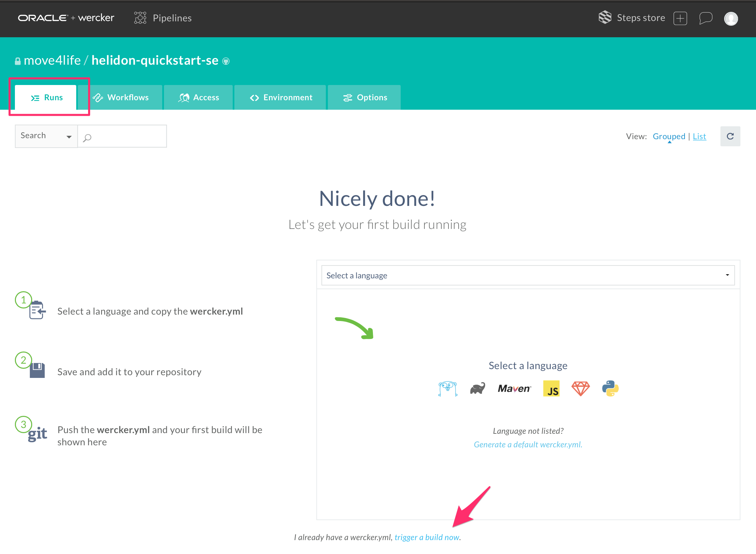This screenshot has height=554, width=756.
Task: Click the plus create icon in header
Action: tap(680, 18)
